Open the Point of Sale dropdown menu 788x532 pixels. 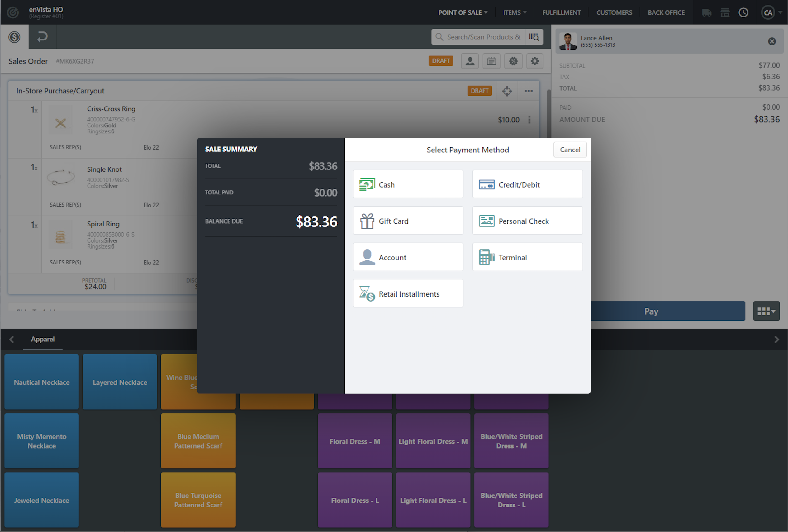click(x=463, y=12)
